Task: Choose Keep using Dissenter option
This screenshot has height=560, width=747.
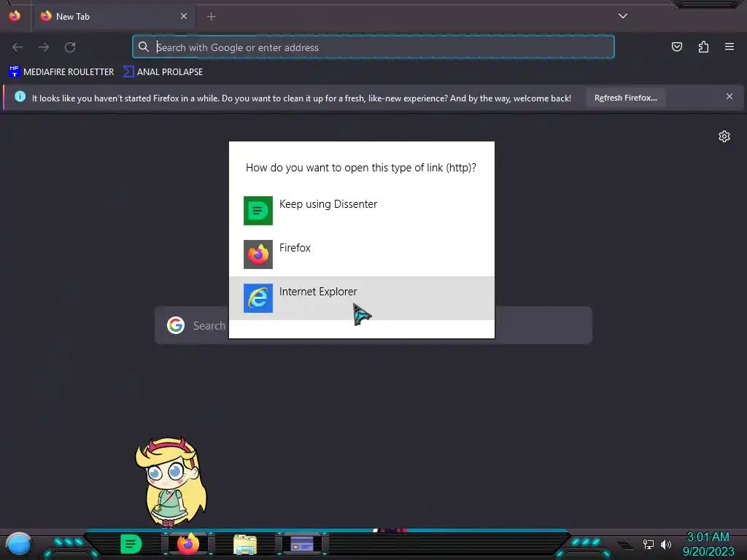Action: [362, 211]
